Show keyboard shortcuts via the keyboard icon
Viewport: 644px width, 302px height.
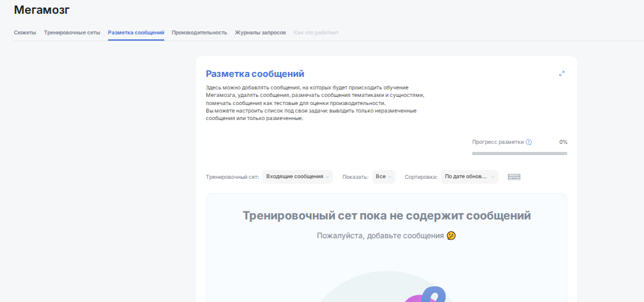tap(514, 177)
